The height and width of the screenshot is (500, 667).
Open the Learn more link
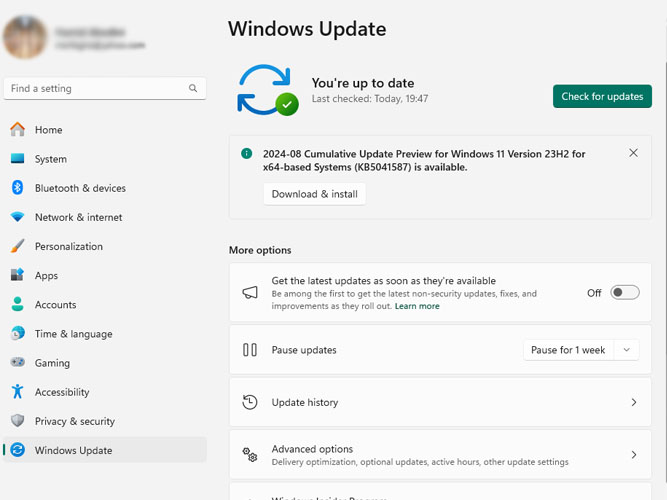click(417, 306)
